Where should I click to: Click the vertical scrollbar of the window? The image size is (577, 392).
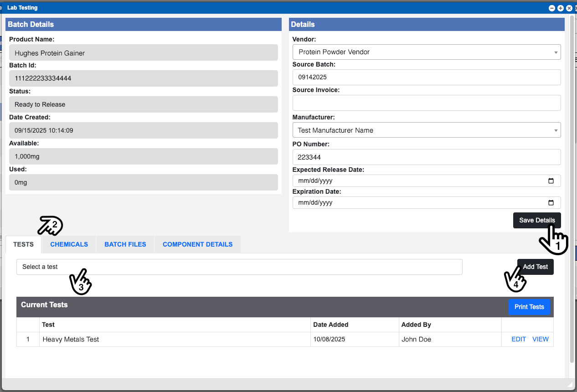coord(572,182)
